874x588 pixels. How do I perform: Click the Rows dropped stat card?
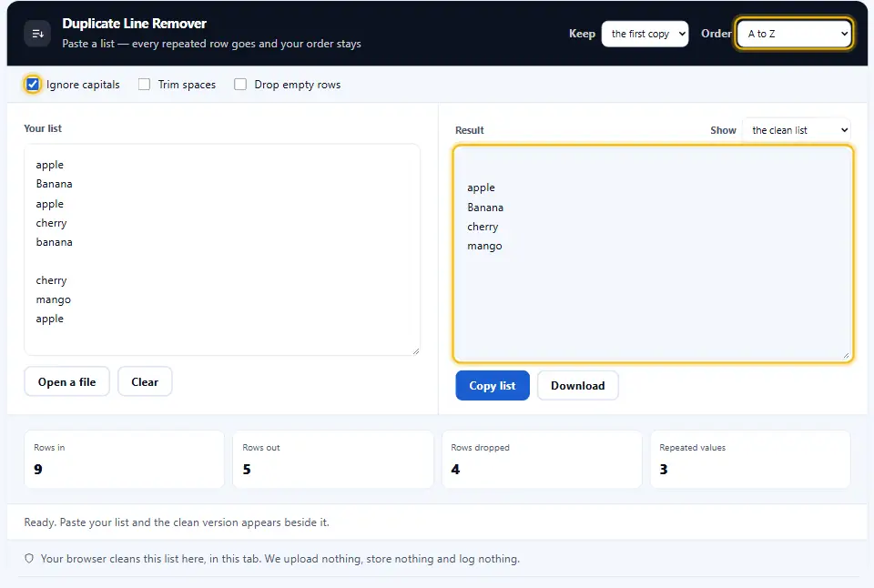541,460
